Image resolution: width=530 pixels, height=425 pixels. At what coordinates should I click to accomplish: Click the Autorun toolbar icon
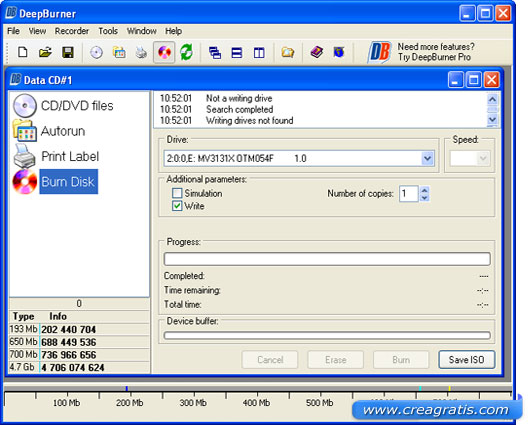point(119,52)
